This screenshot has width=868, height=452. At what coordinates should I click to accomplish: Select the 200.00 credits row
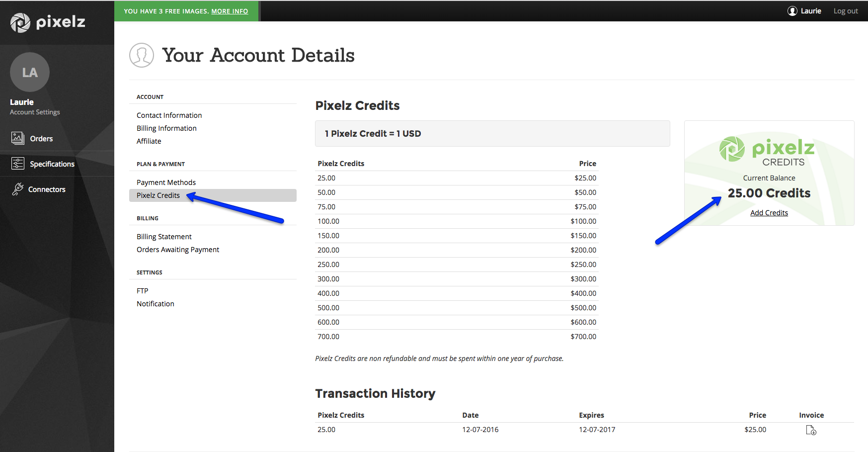(457, 250)
